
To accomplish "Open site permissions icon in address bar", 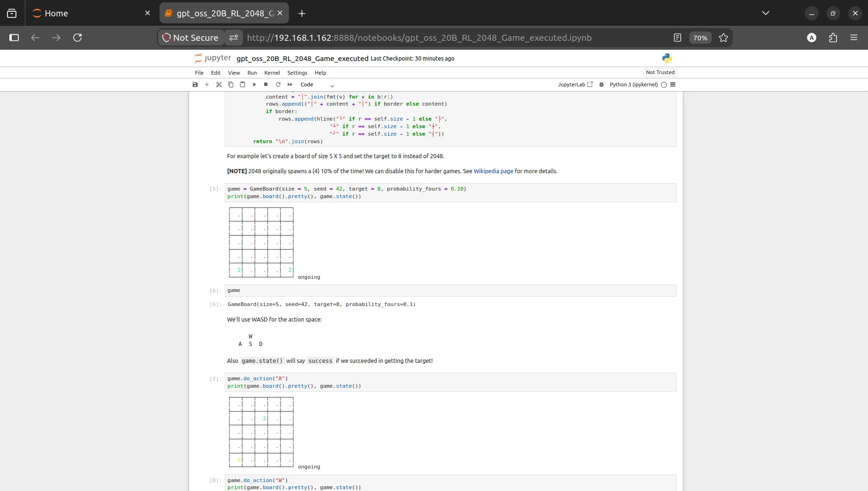I will pos(234,38).
